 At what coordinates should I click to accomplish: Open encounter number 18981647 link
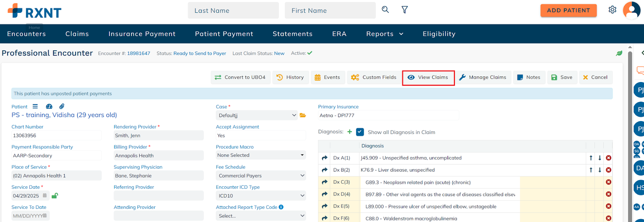(138, 53)
